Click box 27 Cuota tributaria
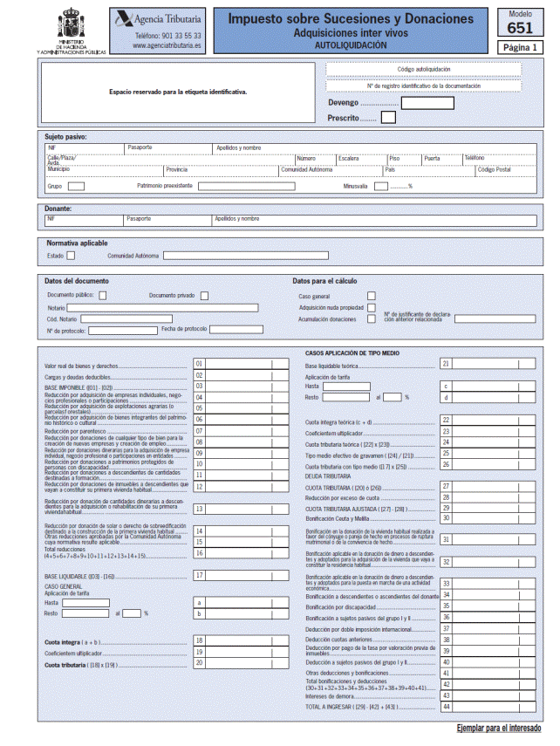 [x=494, y=487]
